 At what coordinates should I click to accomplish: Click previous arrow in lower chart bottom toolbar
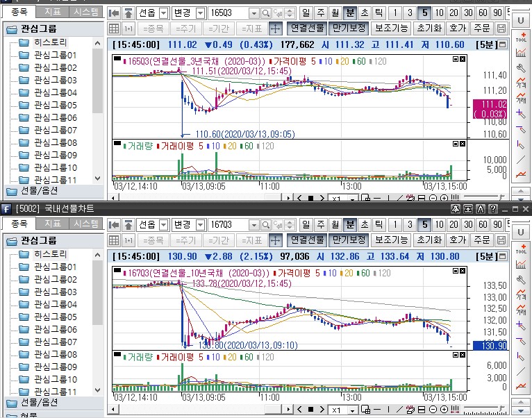[299, 410]
